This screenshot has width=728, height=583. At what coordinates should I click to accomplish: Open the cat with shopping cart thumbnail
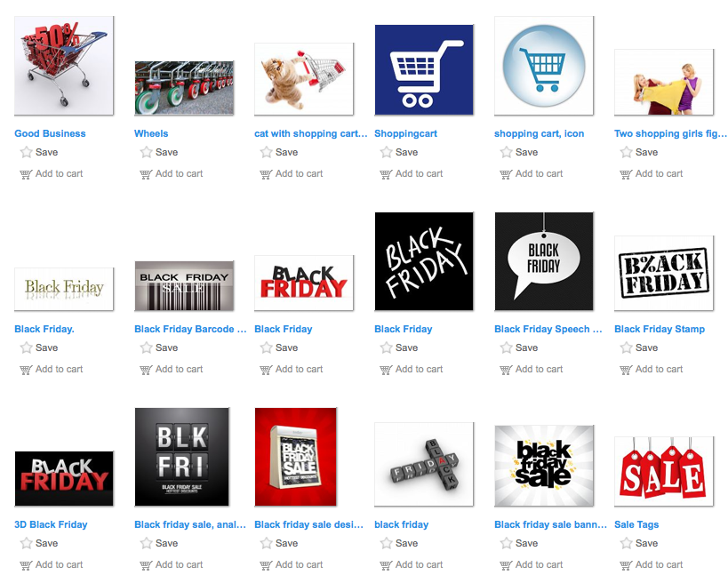point(304,79)
